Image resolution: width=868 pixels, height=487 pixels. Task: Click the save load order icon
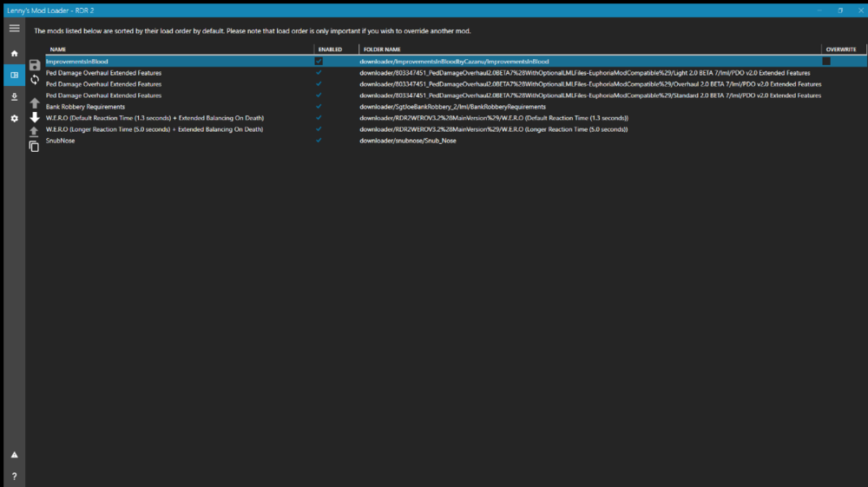[x=34, y=65]
